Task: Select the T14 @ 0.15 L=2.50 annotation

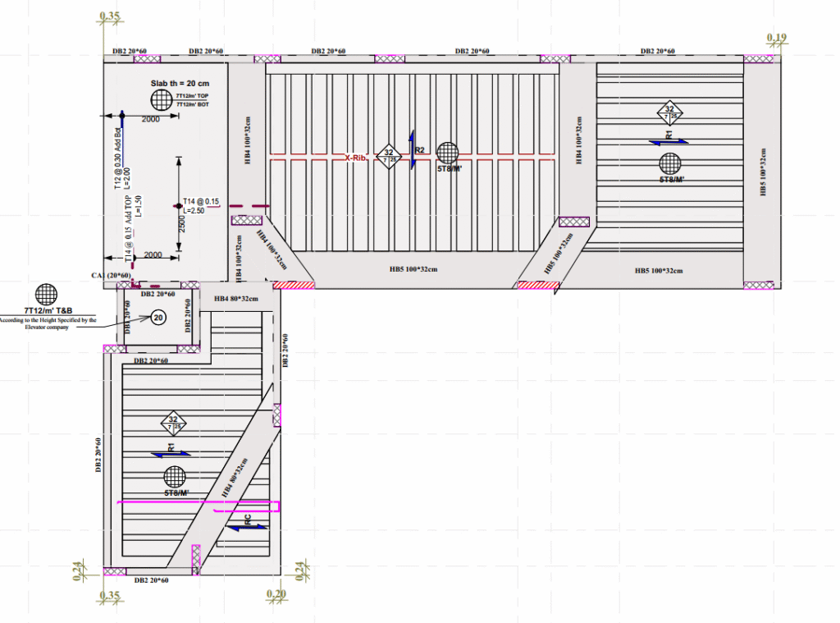Action: coord(201,205)
